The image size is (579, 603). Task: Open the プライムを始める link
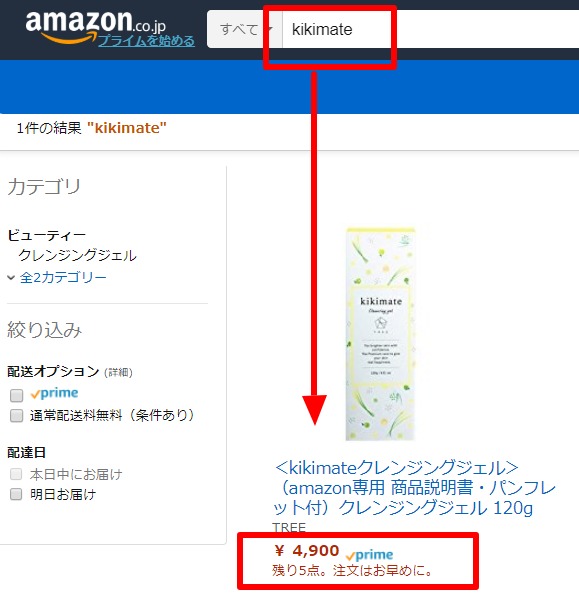(146, 41)
